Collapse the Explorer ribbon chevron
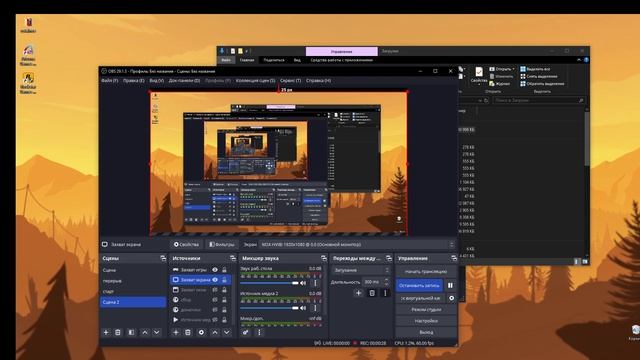This screenshot has height=360, width=640. point(579,60)
